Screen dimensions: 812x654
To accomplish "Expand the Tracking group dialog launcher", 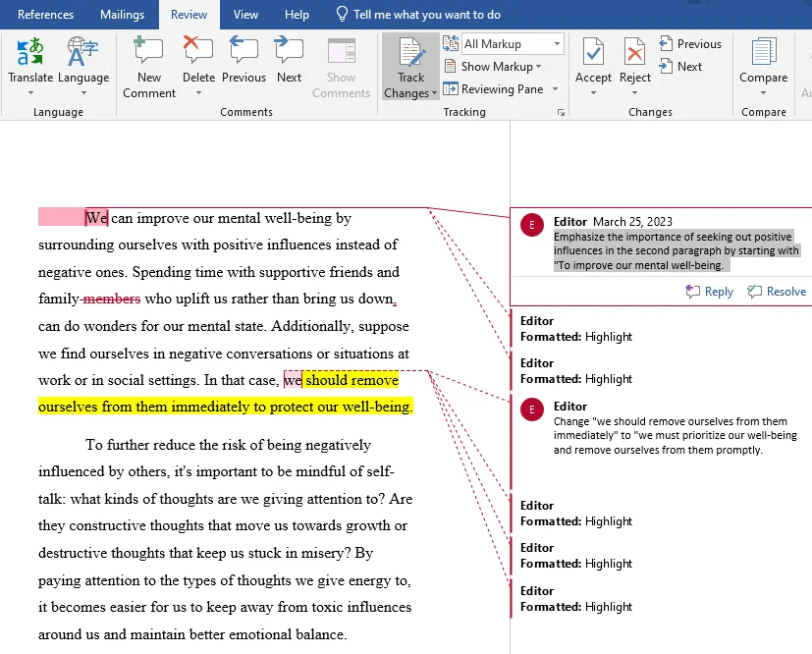I will click(562, 113).
